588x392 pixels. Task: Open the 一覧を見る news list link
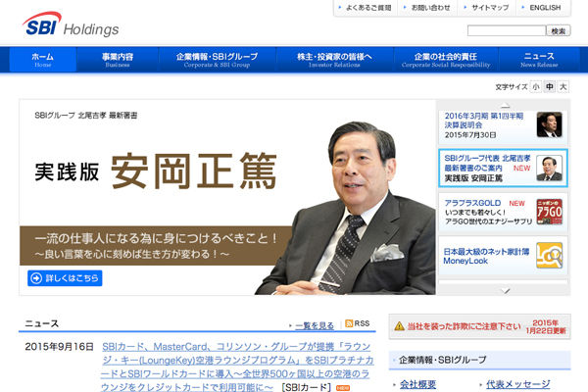click(x=315, y=325)
